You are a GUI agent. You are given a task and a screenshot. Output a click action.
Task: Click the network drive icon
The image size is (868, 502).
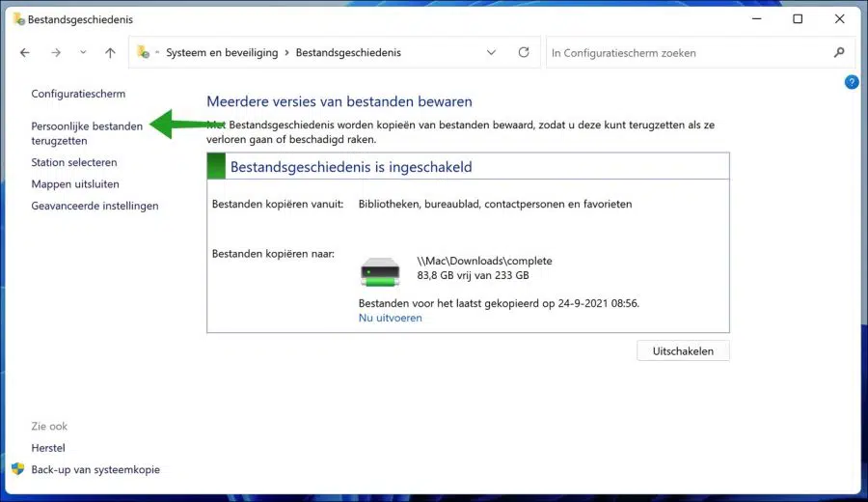[x=380, y=271]
